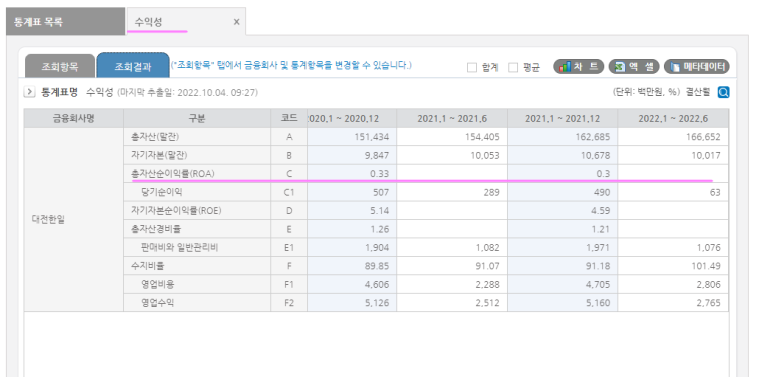Click the code C1 cell
The height and width of the screenshot is (377, 773).
pos(289,192)
